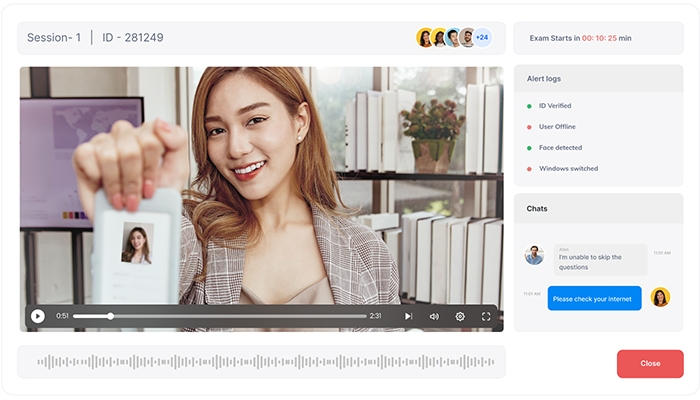Click the +24 more participants badge
The height and width of the screenshot is (400, 700).
coord(482,38)
